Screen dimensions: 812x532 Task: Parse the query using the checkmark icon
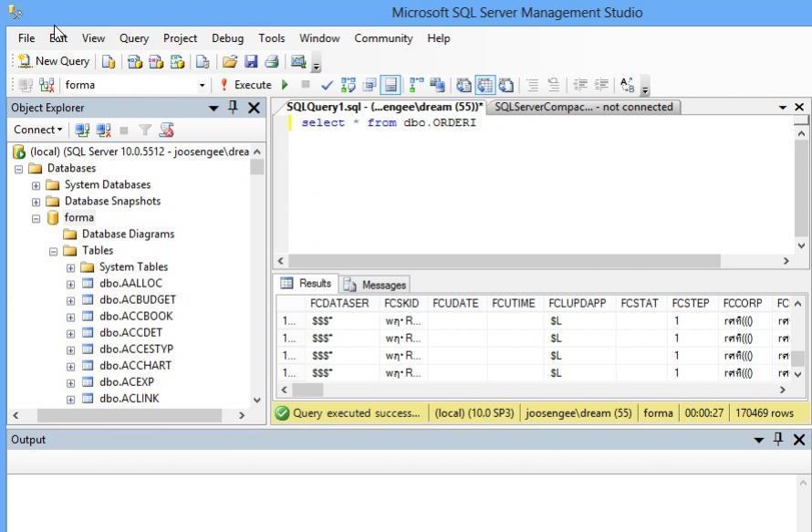[x=327, y=85]
